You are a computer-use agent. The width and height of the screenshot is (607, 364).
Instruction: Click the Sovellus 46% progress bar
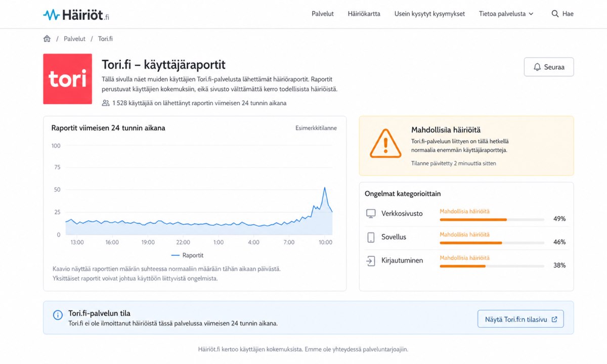tap(492, 243)
